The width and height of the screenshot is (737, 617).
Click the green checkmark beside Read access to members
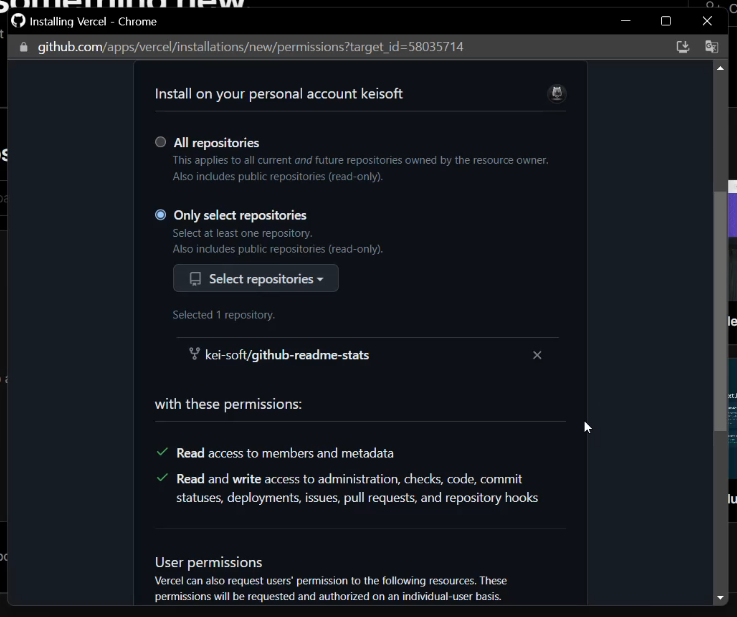point(162,452)
